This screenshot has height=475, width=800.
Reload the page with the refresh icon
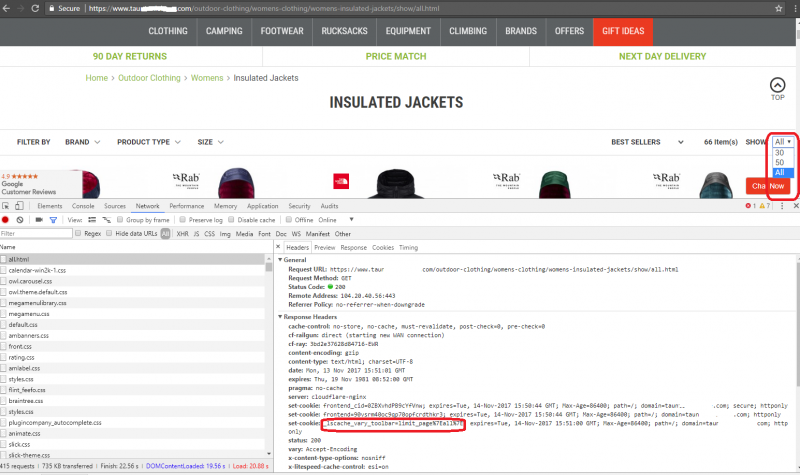[35, 8]
